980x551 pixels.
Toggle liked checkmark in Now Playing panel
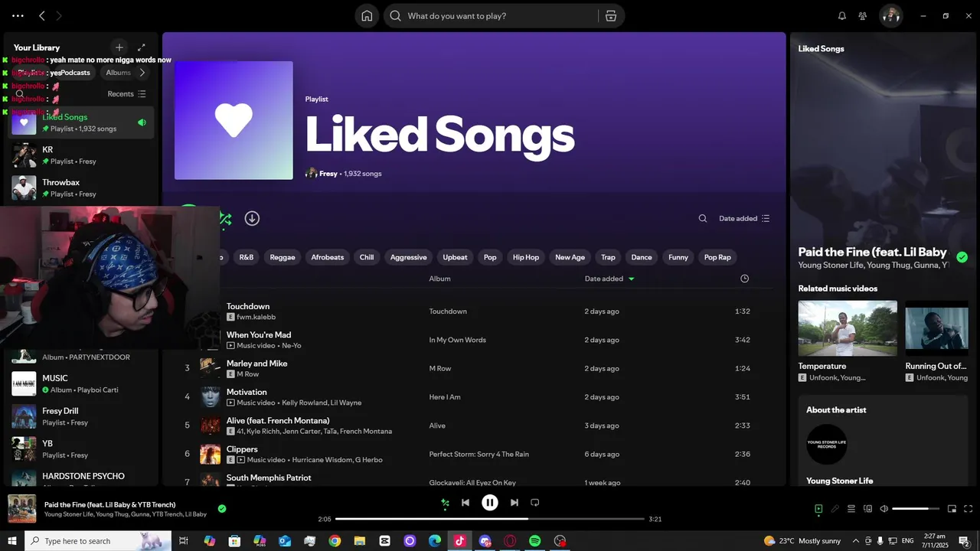[x=962, y=257]
